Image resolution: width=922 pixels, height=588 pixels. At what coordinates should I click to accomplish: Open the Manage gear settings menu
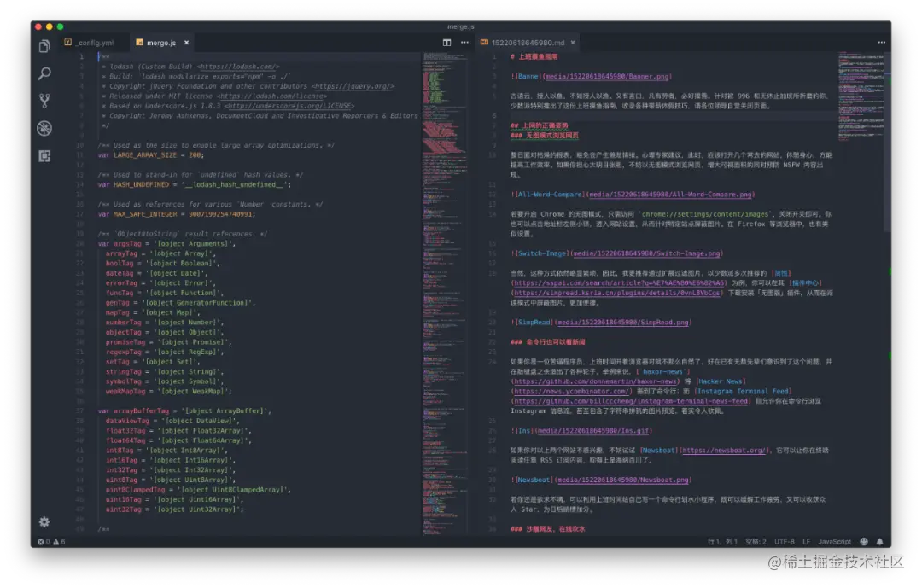coord(44,522)
